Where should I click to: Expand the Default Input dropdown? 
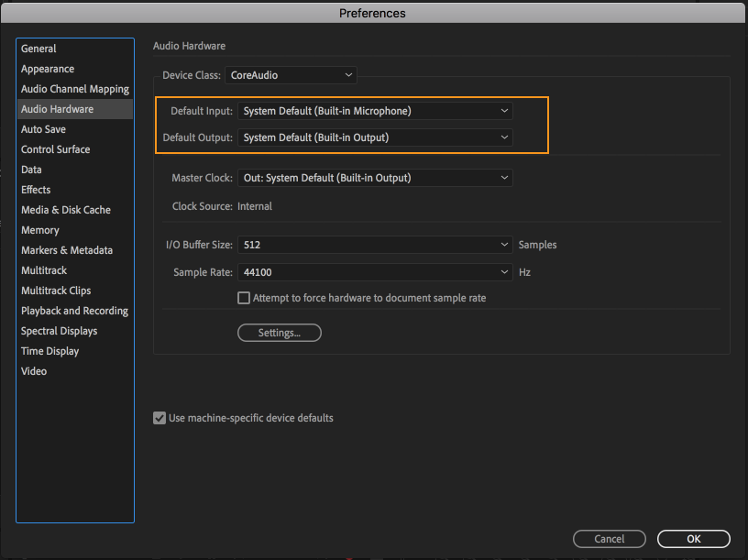point(375,111)
